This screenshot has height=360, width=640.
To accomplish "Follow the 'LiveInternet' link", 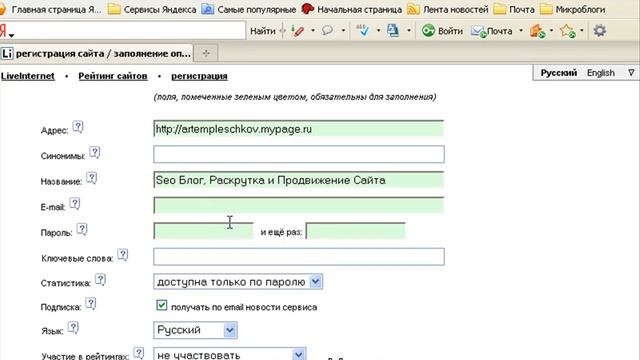I will pyautogui.click(x=27, y=76).
